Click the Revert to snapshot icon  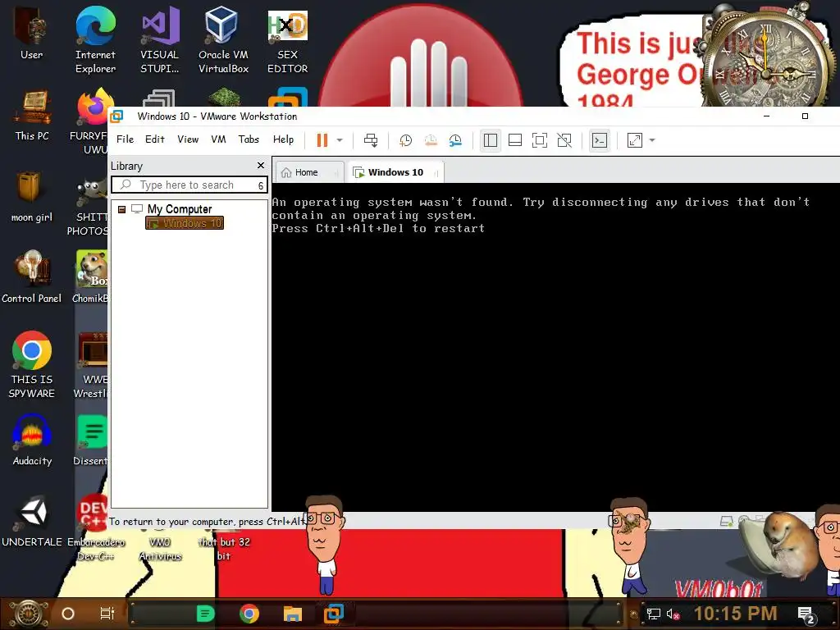(x=431, y=140)
